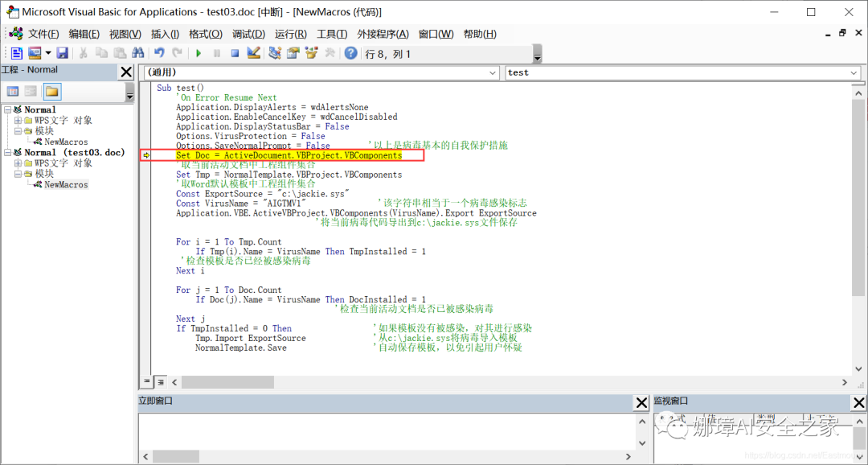Restore the inner code window button
This screenshot has width=868, height=465.
842,33
